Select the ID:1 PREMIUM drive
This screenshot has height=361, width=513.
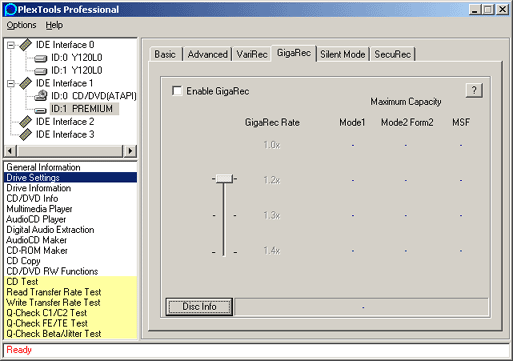point(84,109)
